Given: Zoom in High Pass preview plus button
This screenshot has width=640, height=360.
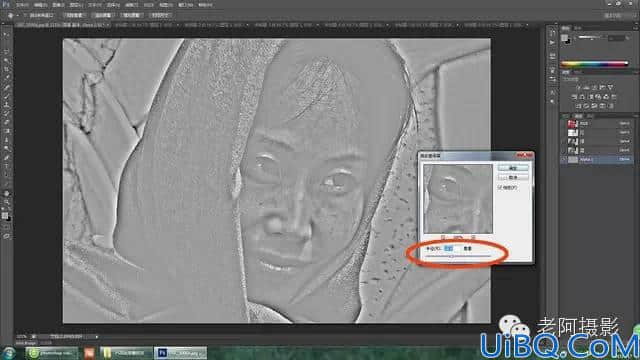Looking at the screenshot, I should (x=473, y=237).
